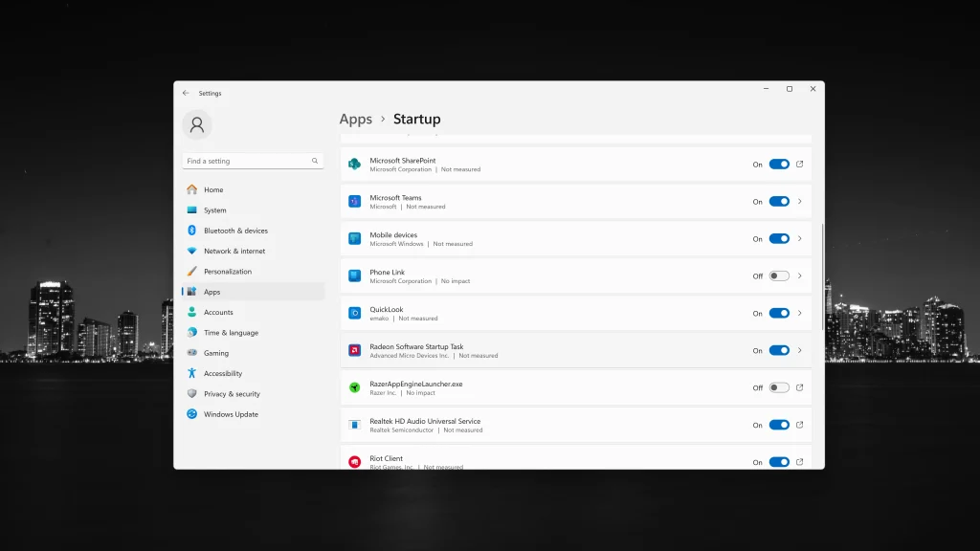980x551 pixels.
Task: Open Time & language settings
Action: [x=253, y=332]
